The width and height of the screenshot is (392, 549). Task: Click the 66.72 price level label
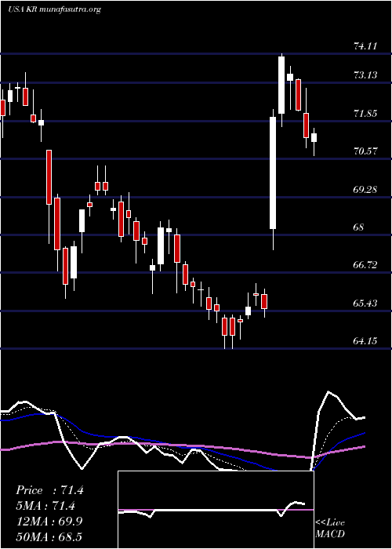(x=366, y=265)
